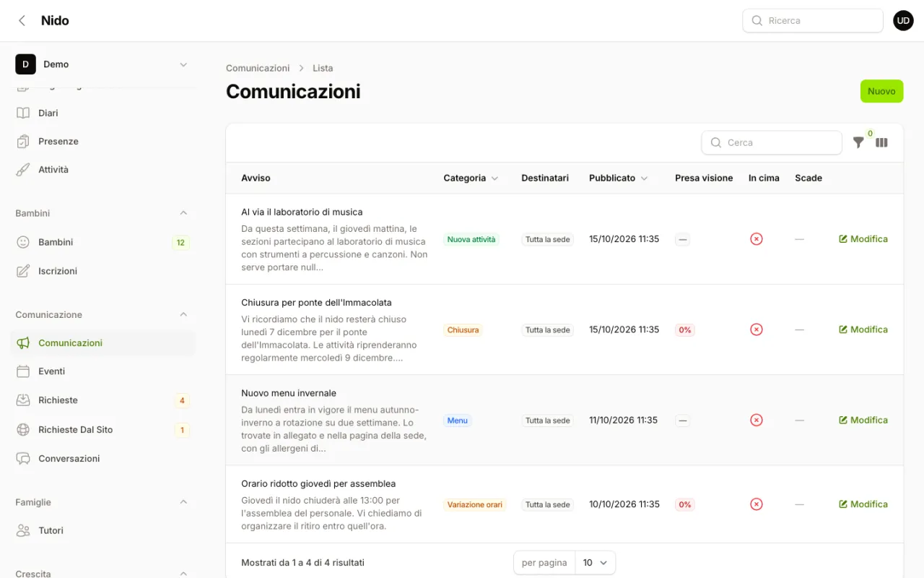Image resolution: width=924 pixels, height=578 pixels.
Task: Click the Richieste Dal Sito globe icon
Action: (x=24, y=429)
